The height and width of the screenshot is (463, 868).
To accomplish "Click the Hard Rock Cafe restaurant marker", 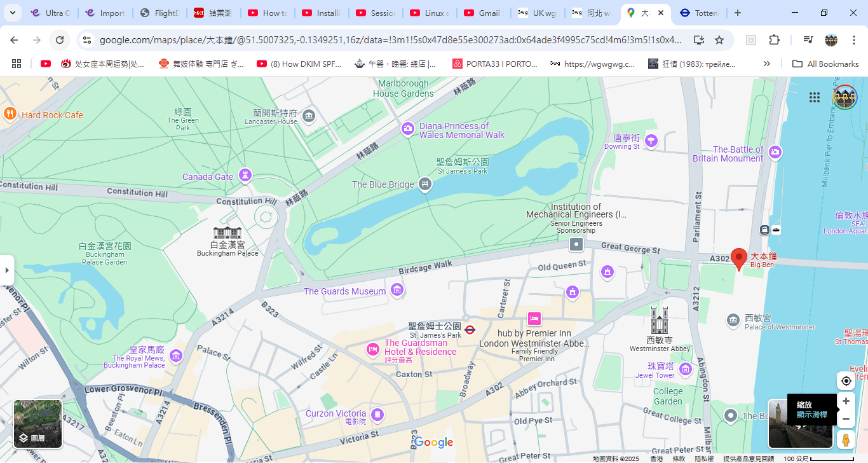I will click(x=10, y=114).
